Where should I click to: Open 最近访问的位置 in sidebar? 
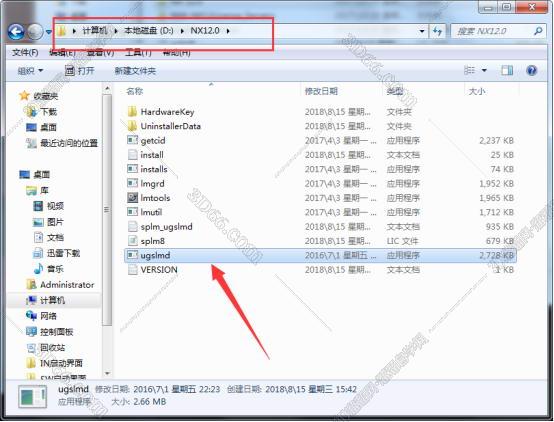tap(62, 143)
